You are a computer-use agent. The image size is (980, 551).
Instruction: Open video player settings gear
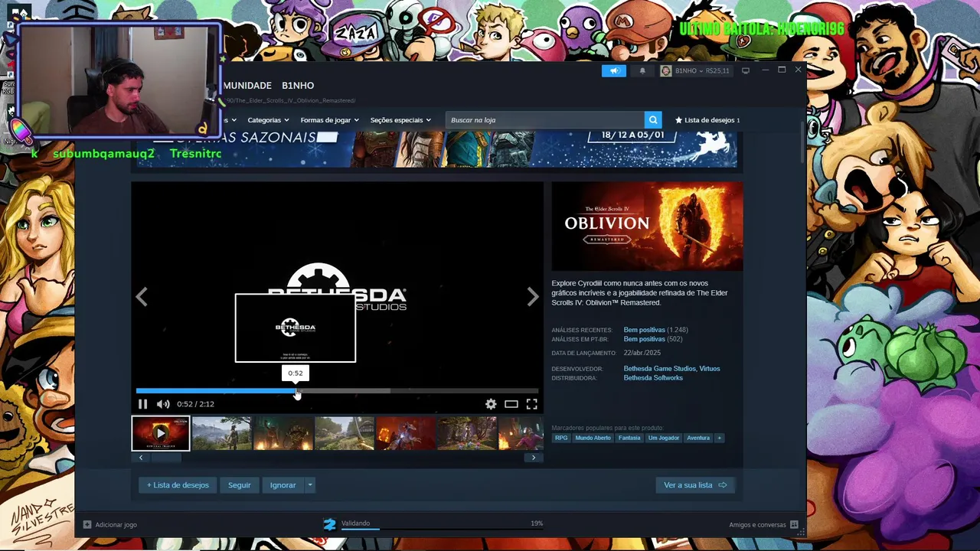pyautogui.click(x=491, y=404)
